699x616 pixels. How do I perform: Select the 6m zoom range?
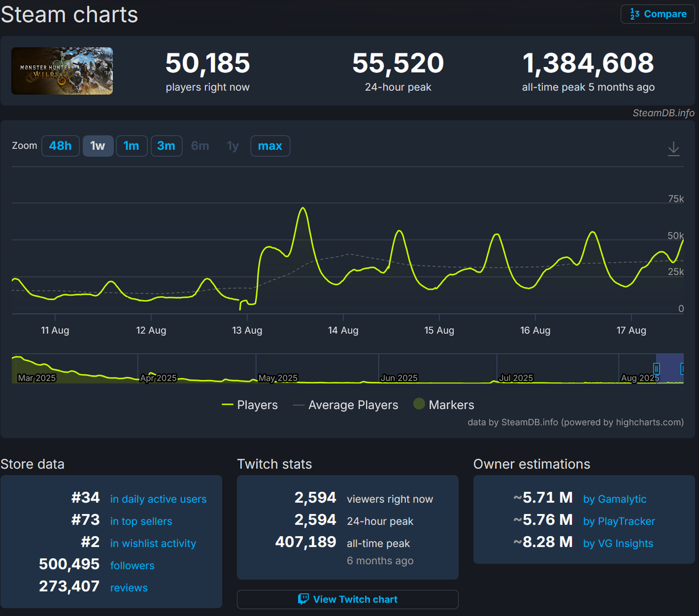coord(200,146)
